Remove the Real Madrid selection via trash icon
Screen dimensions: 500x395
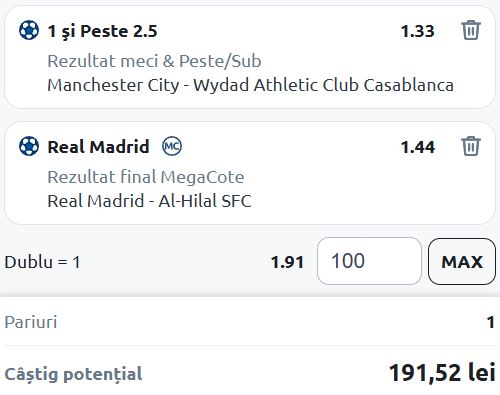(x=471, y=146)
